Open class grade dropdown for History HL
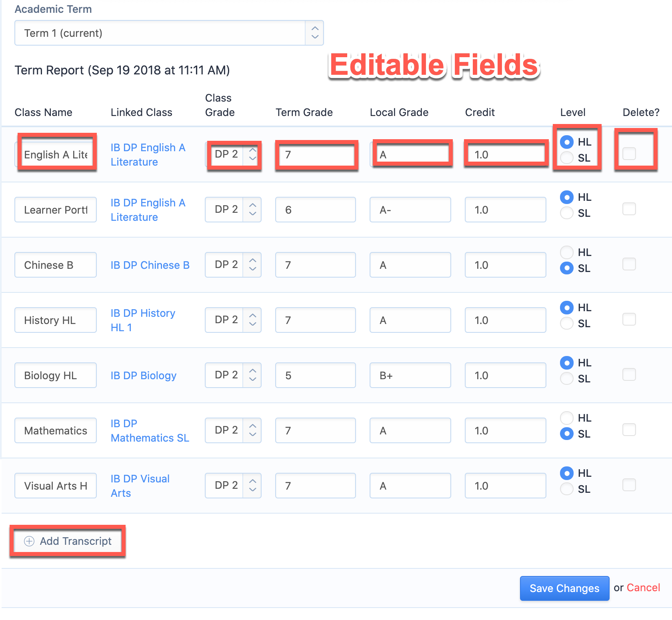 (x=233, y=320)
